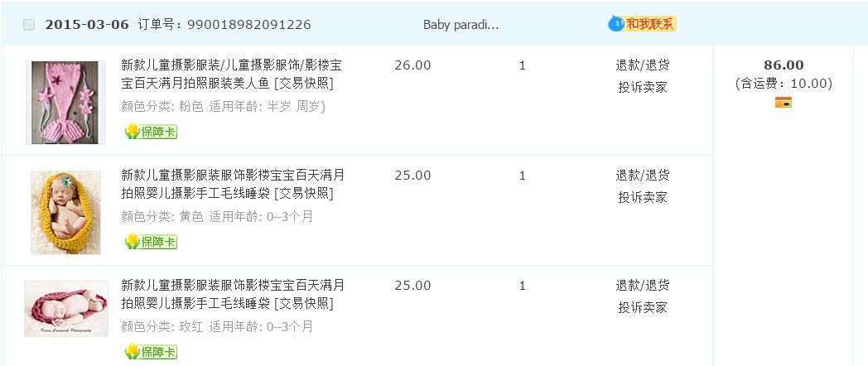Open the mermaid photography costume product title
The width and height of the screenshot is (868, 366).
pos(231,74)
